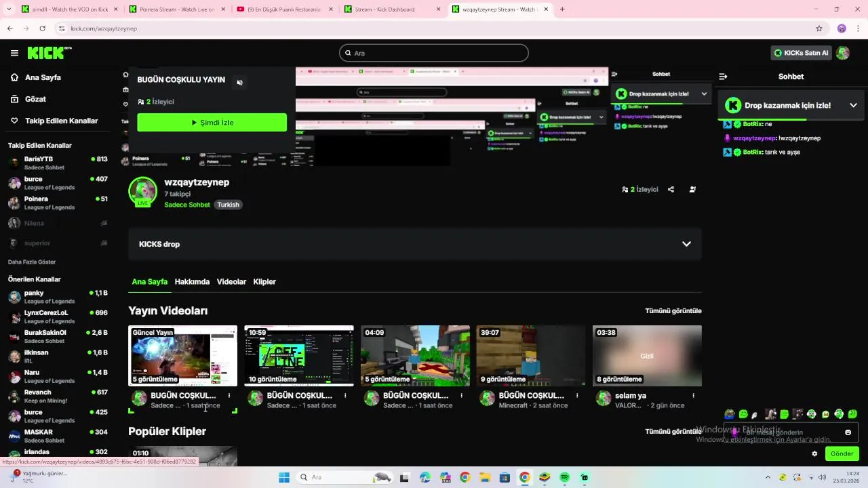Show hidden system tray icons
868x488 pixels.
tap(768, 477)
